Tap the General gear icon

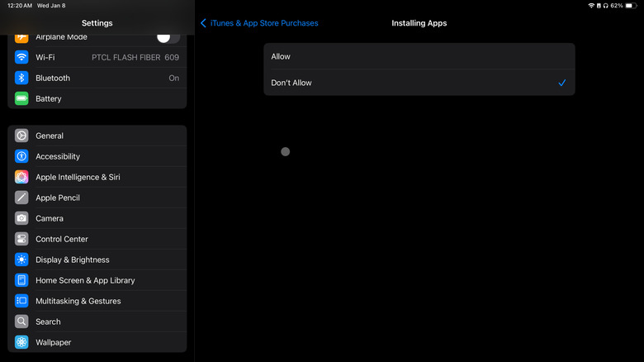21,136
